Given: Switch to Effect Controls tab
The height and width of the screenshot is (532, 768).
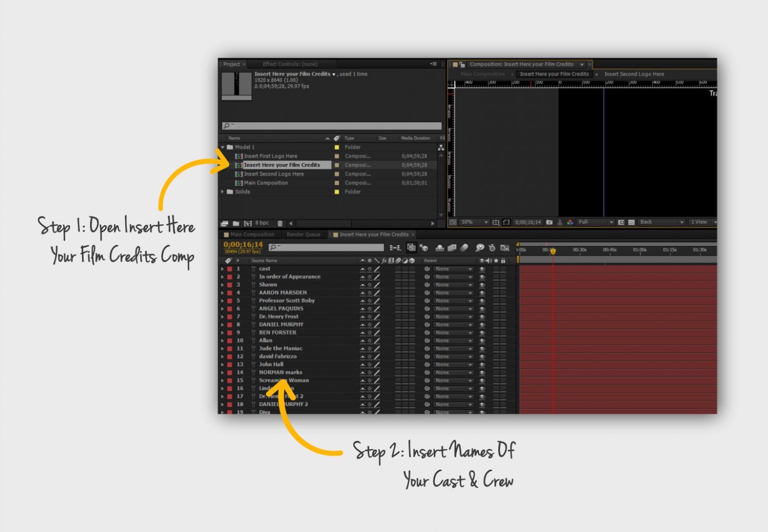Looking at the screenshot, I should tap(290, 64).
